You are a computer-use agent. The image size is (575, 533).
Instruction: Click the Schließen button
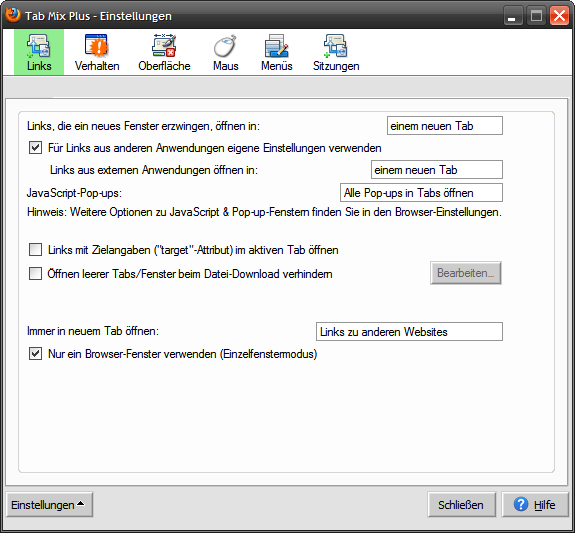point(461,505)
